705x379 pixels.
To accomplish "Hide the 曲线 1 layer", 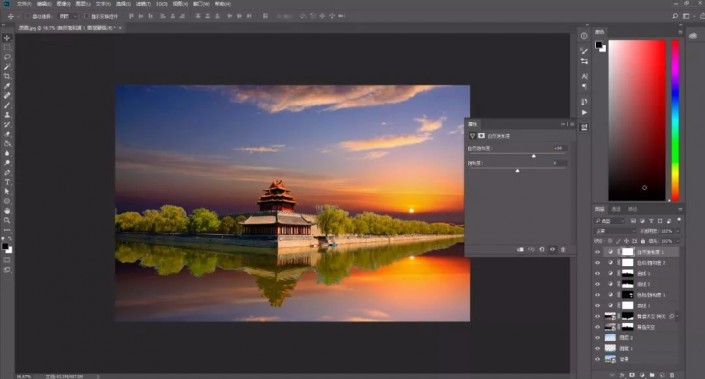I will coord(598,306).
